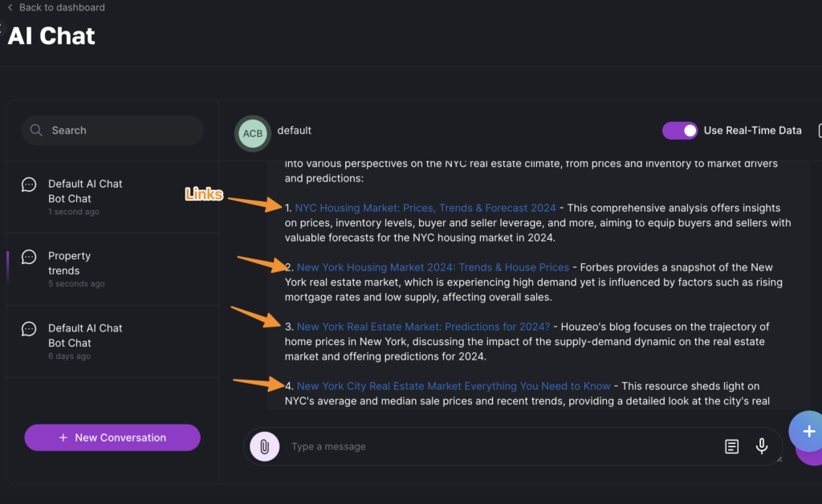The height and width of the screenshot is (504, 822).
Task: Click the blue plus floating button
Action: 808,432
